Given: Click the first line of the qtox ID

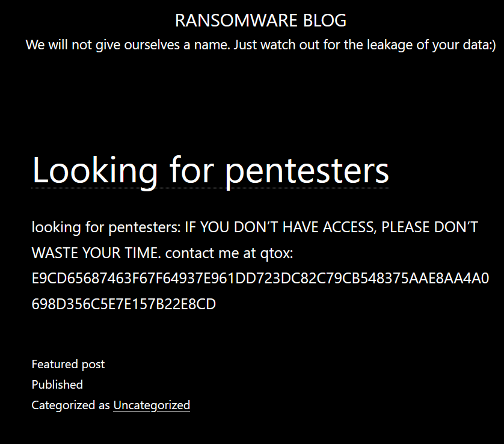Looking at the screenshot, I should 260,279.
